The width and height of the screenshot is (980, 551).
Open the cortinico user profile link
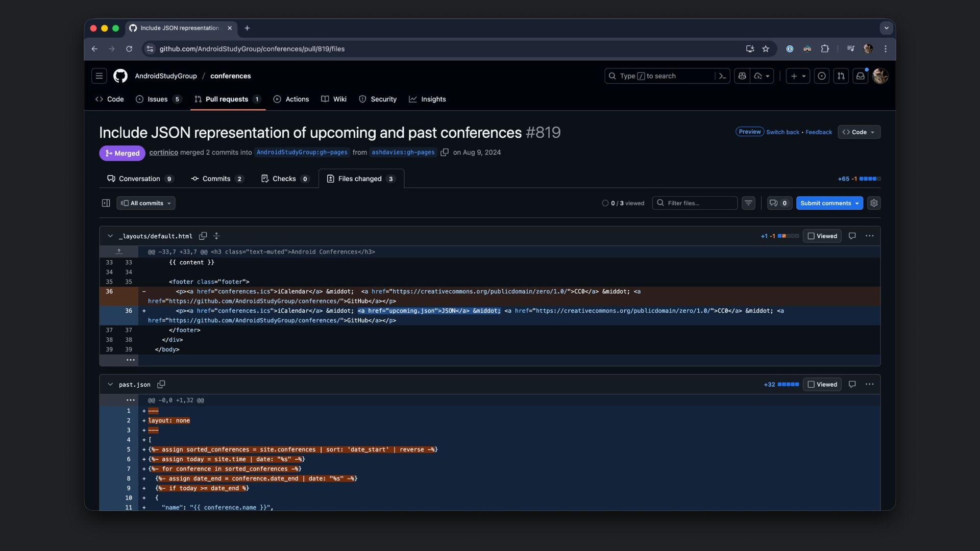tap(163, 153)
